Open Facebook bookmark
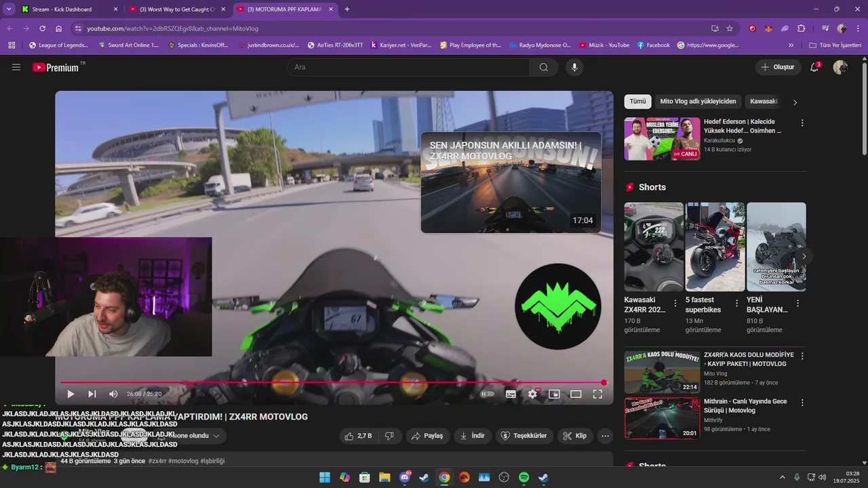This screenshot has width=868, height=488. tap(654, 45)
